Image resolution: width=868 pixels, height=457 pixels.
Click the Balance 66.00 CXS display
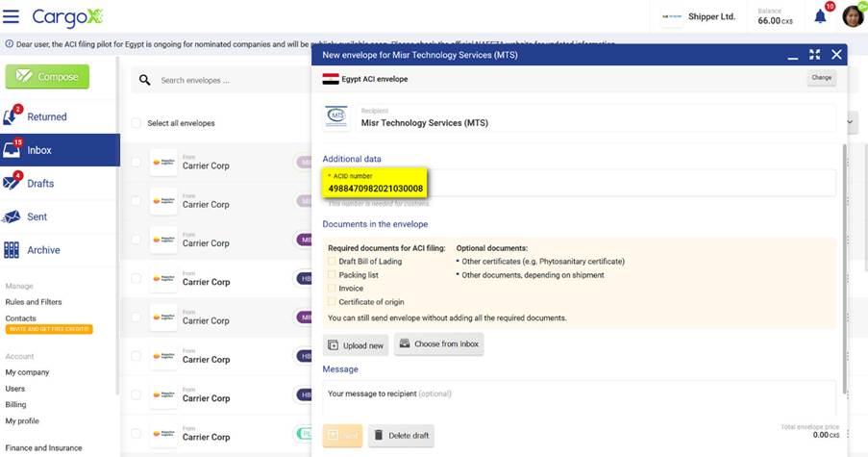click(775, 16)
